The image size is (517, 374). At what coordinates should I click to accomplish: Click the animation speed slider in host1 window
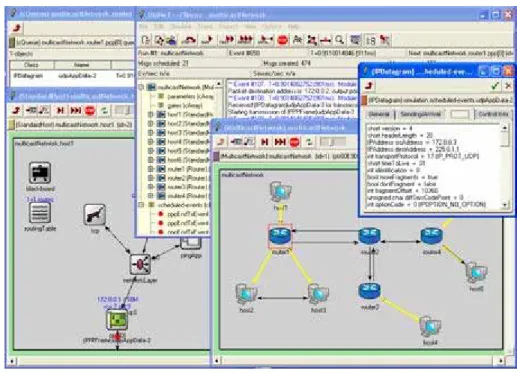[123, 110]
